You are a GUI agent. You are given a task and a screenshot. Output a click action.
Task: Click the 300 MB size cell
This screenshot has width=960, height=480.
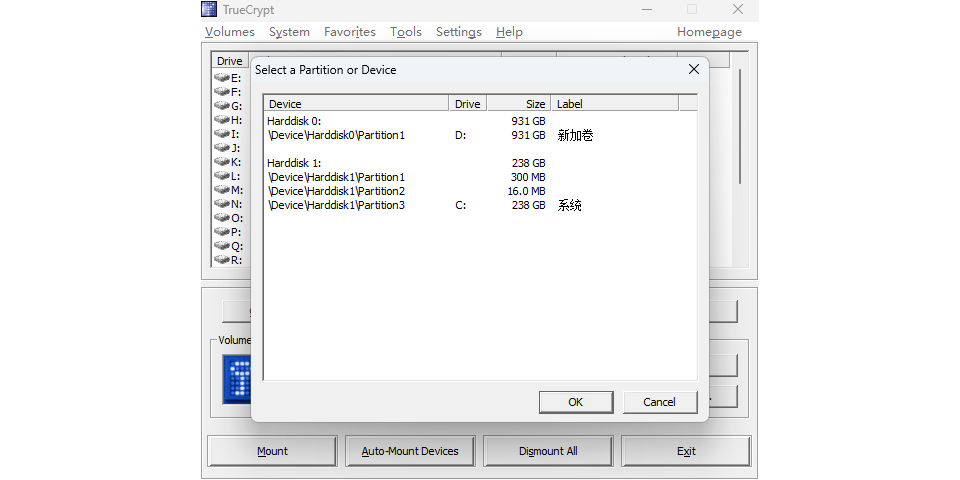[528, 178]
